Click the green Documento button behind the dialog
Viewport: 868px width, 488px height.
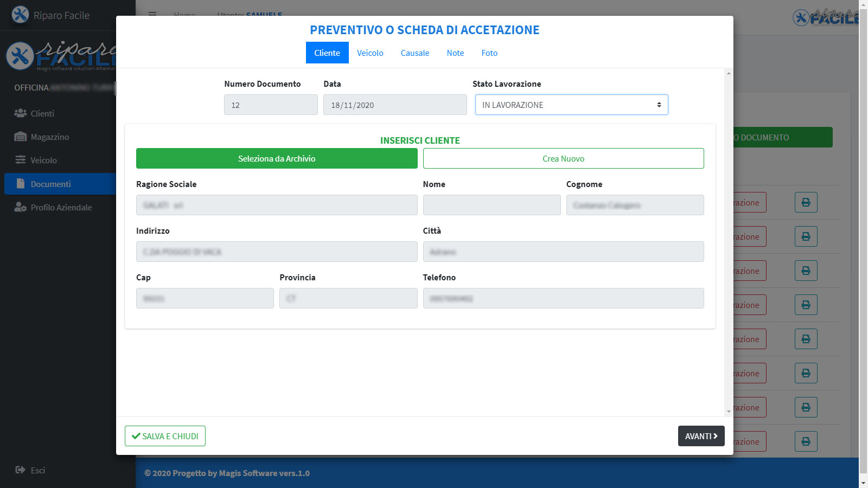pyautogui.click(x=783, y=137)
